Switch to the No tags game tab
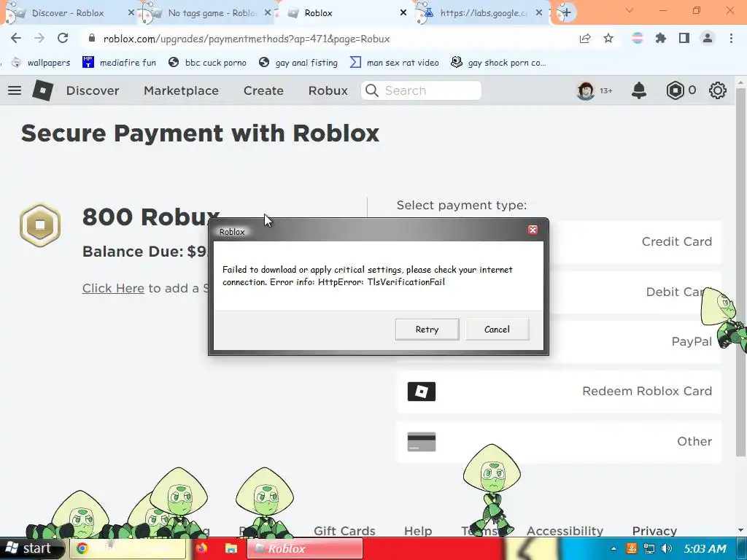This screenshot has height=560, width=747. (212, 13)
